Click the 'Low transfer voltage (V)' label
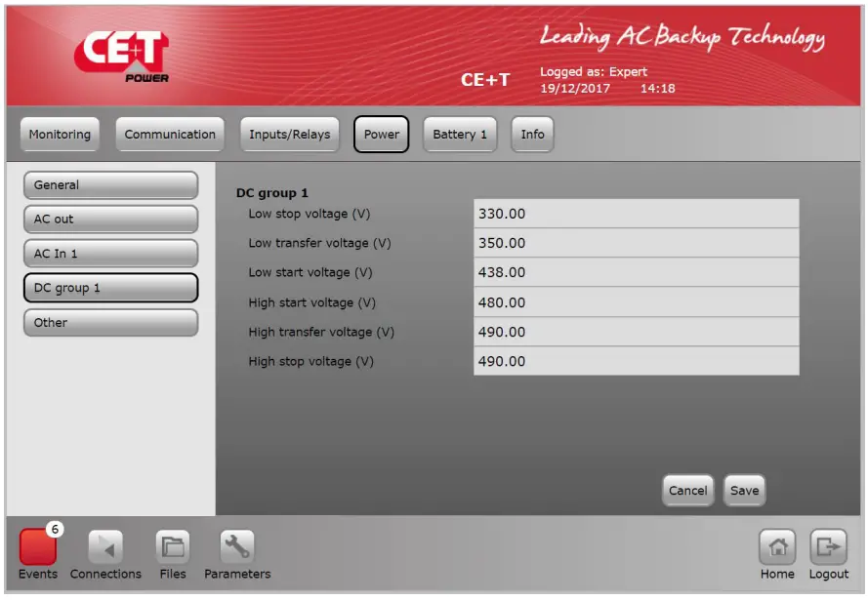 coord(319,243)
